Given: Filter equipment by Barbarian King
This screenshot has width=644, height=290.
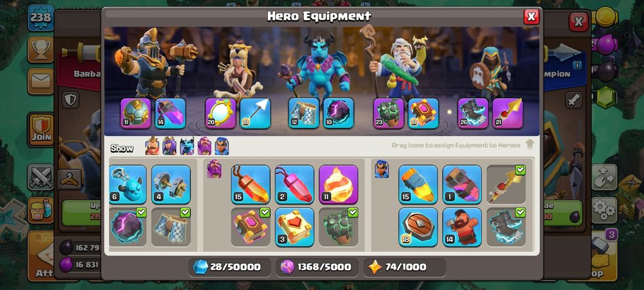Looking at the screenshot, I should 152,146.
